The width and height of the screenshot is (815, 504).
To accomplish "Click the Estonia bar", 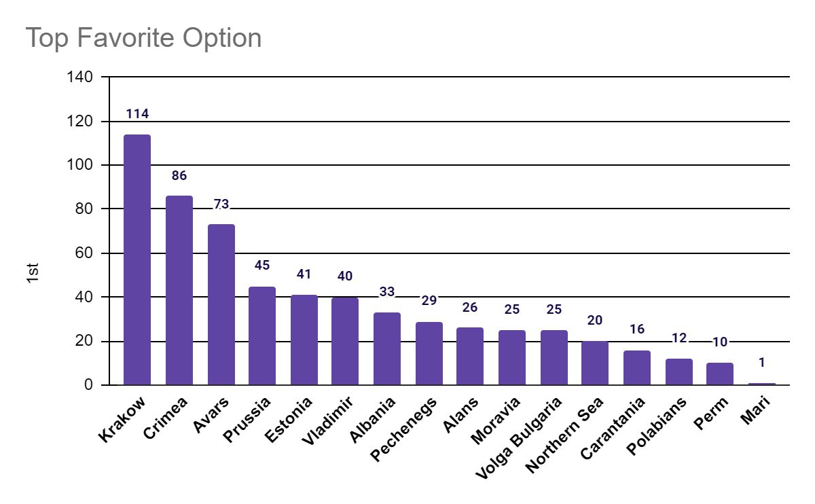I will tap(304, 340).
